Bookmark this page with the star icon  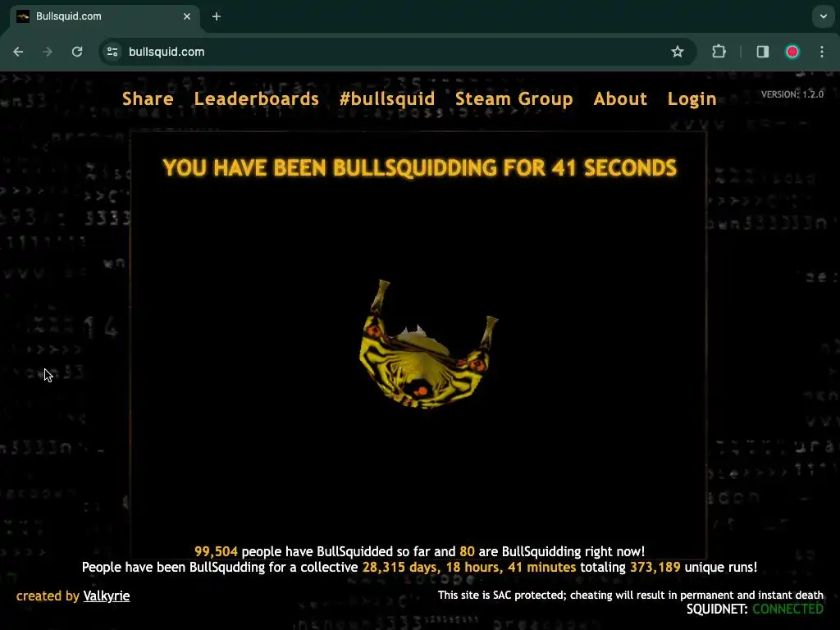[677, 52]
